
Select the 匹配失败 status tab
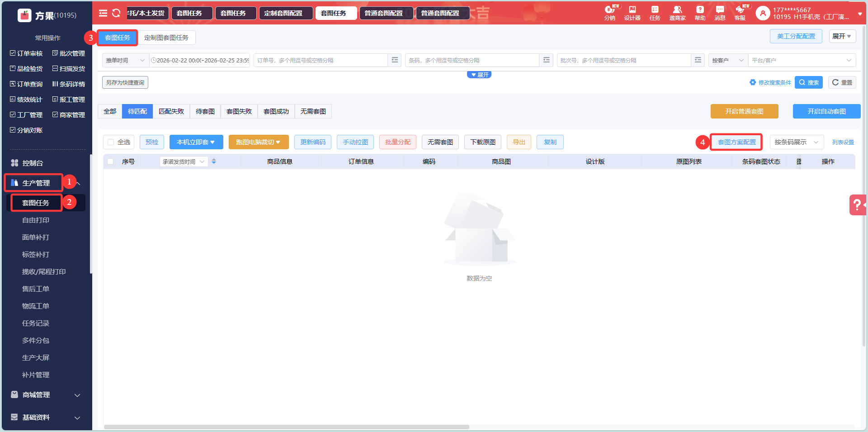click(171, 111)
